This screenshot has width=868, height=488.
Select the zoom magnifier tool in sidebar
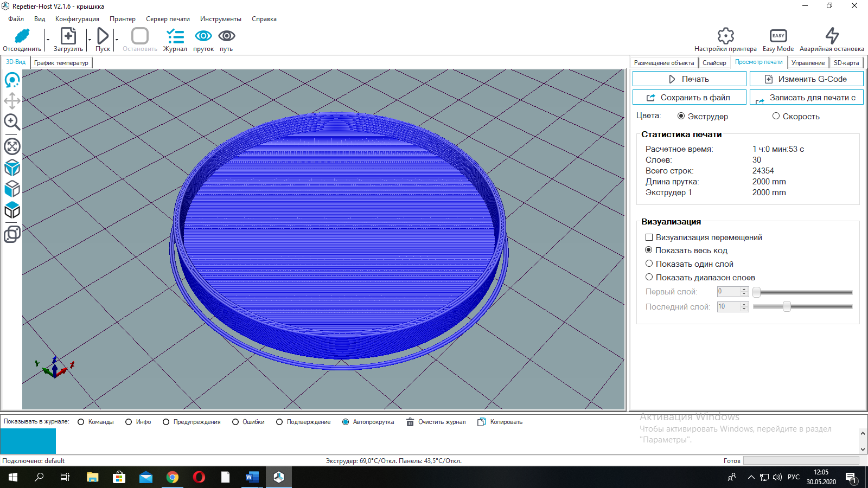(x=12, y=122)
